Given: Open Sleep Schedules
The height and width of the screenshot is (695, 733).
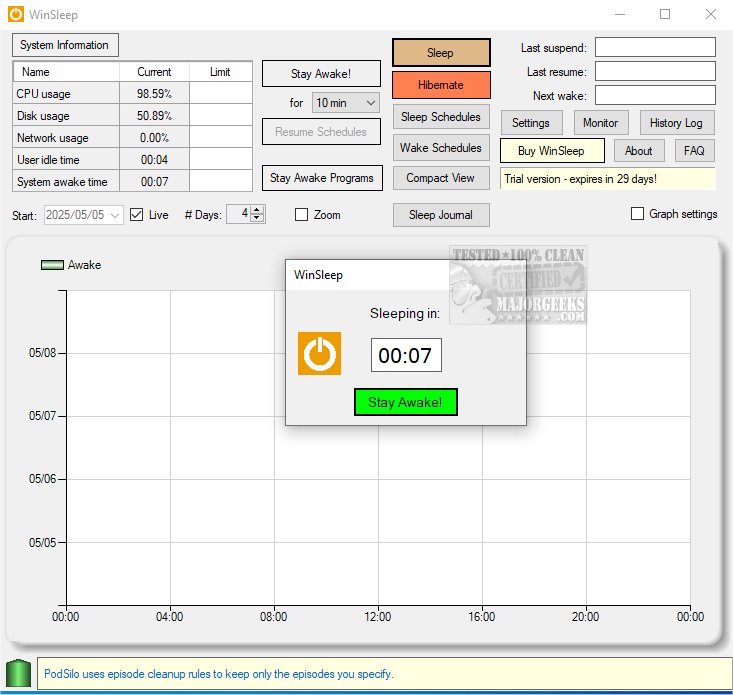Looking at the screenshot, I should click(441, 117).
